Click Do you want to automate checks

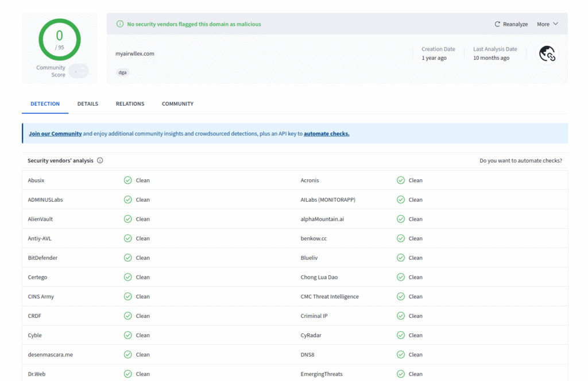pyautogui.click(x=521, y=160)
